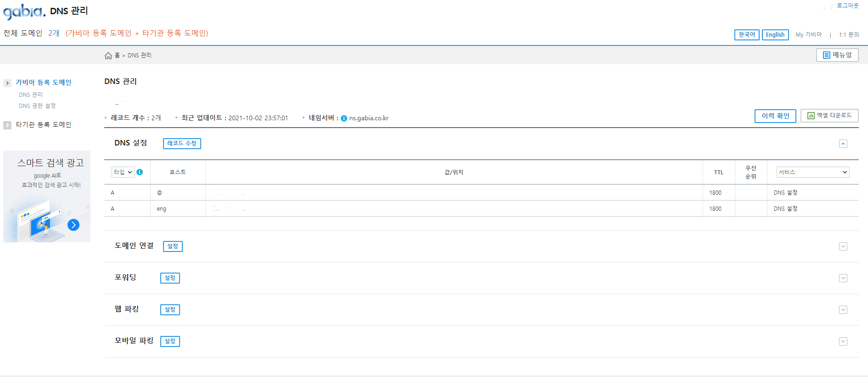Click 설정 button for 포워딩
Screen dimensions: 868x380
coord(170,278)
